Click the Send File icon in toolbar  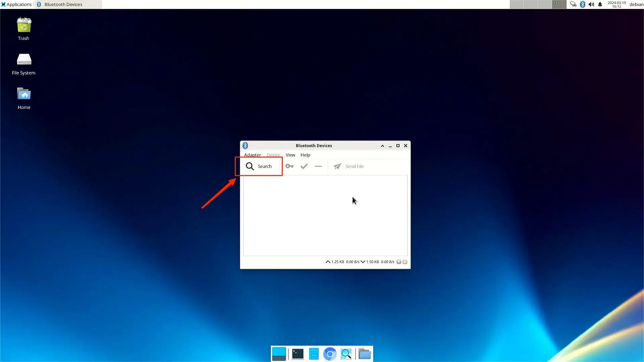click(337, 166)
